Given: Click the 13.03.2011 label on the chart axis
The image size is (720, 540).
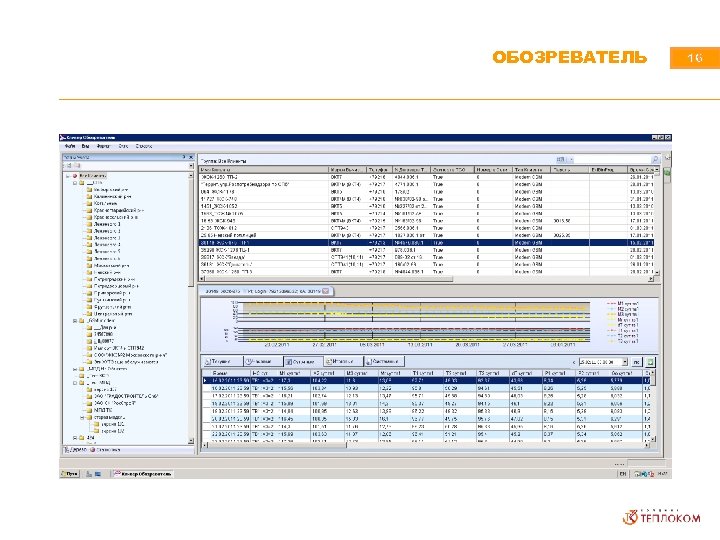Looking at the screenshot, I should tap(420, 344).
